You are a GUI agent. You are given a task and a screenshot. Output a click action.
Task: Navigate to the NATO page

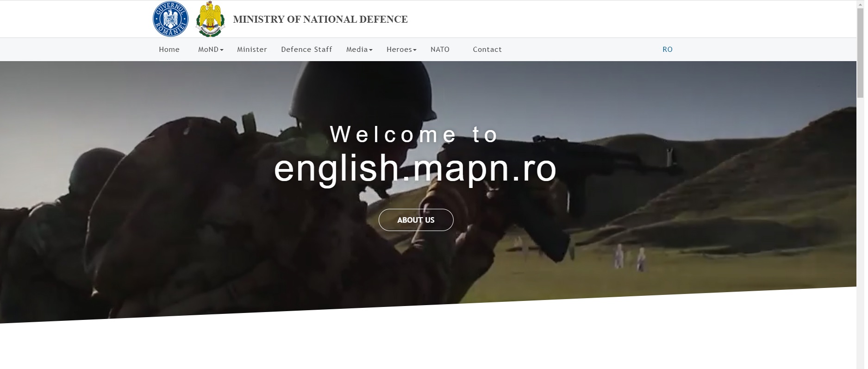tap(440, 50)
